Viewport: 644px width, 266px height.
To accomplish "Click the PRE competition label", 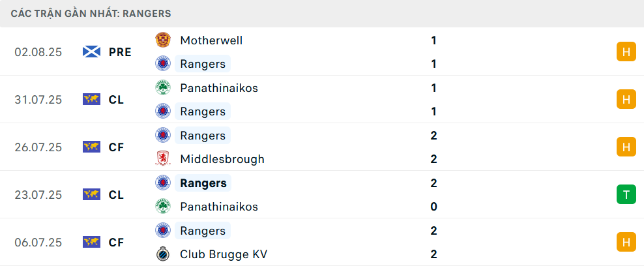I will [x=121, y=52].
